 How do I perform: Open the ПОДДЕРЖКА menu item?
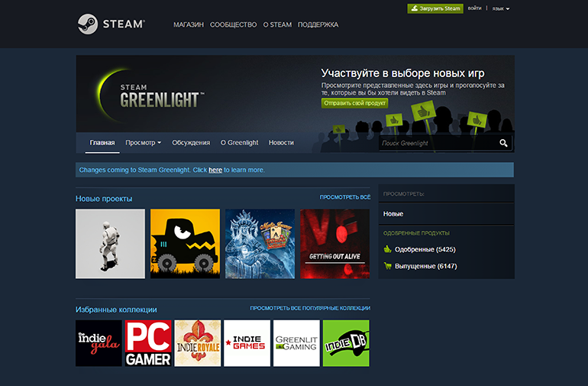coord(318,24)
